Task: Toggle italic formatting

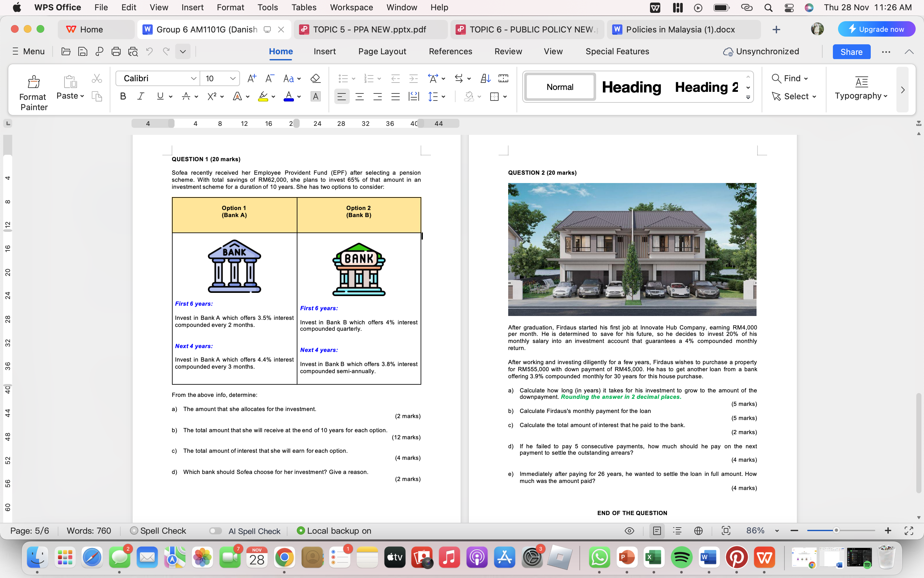Action: (141, 96)
